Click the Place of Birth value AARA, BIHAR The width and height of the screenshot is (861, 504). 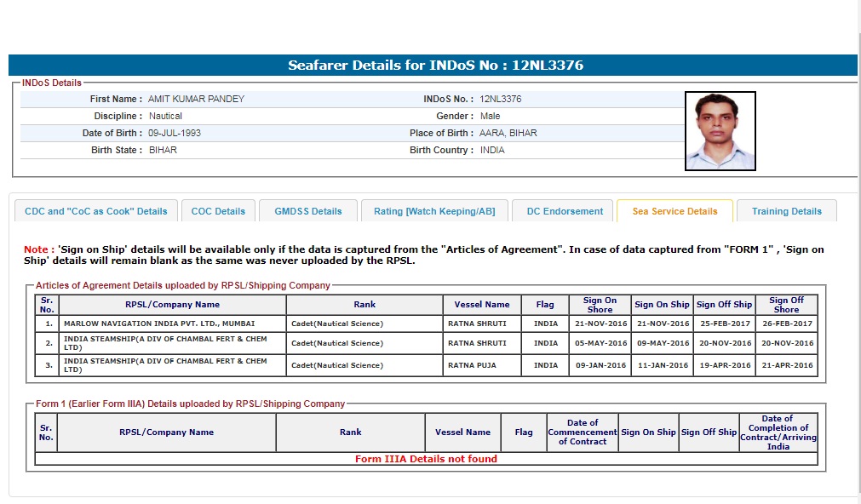[x=508, y=133]
